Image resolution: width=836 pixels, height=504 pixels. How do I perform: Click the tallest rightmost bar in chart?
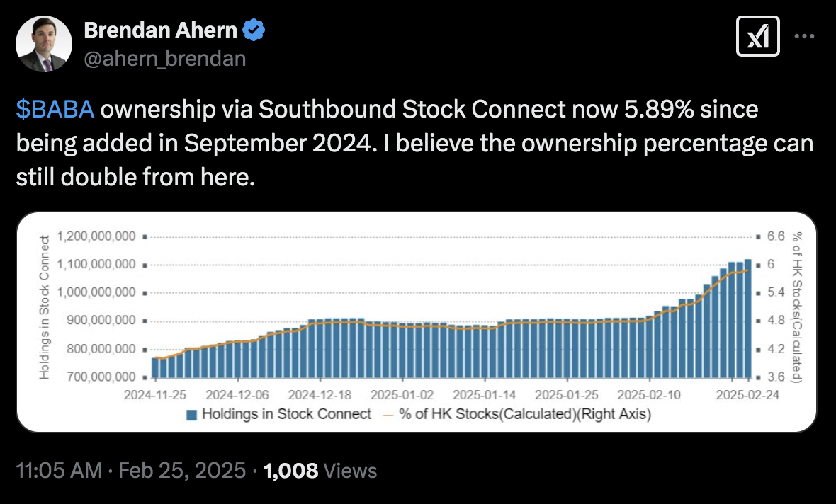(748, 319)
